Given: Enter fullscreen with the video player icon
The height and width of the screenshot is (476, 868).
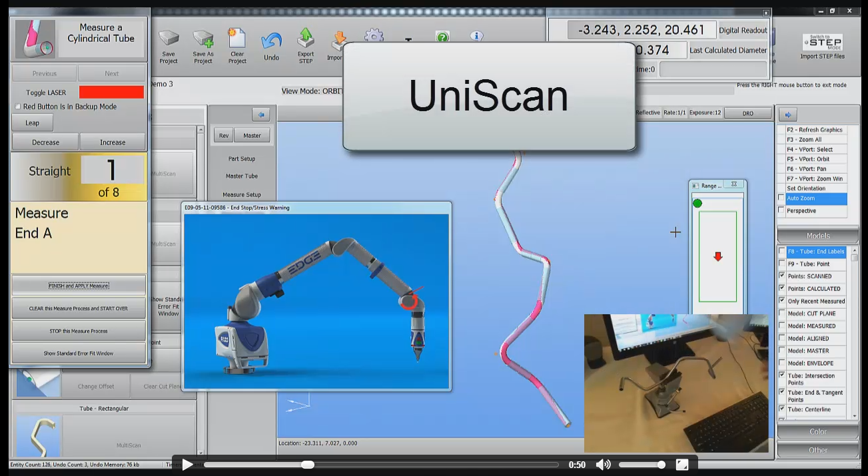Looking at the screenshot, I should point(682,465).
